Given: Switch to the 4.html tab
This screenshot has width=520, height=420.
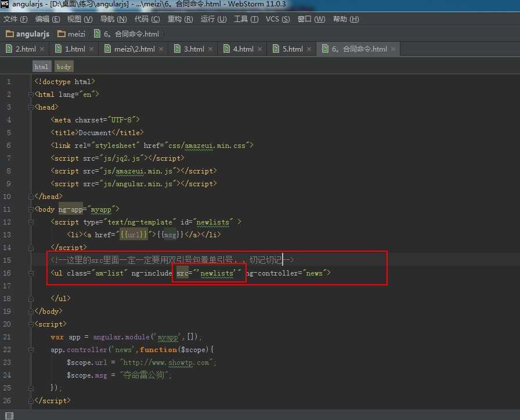Looking at the screenshot, I should (243, 49).
